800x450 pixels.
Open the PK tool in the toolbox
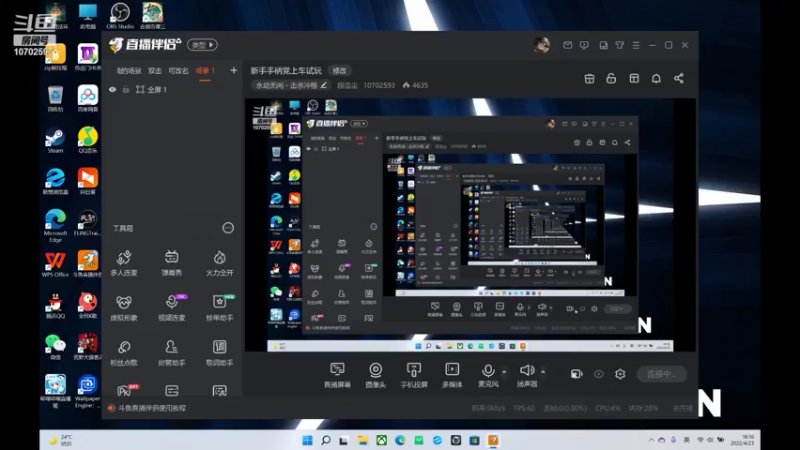(125, 390)
